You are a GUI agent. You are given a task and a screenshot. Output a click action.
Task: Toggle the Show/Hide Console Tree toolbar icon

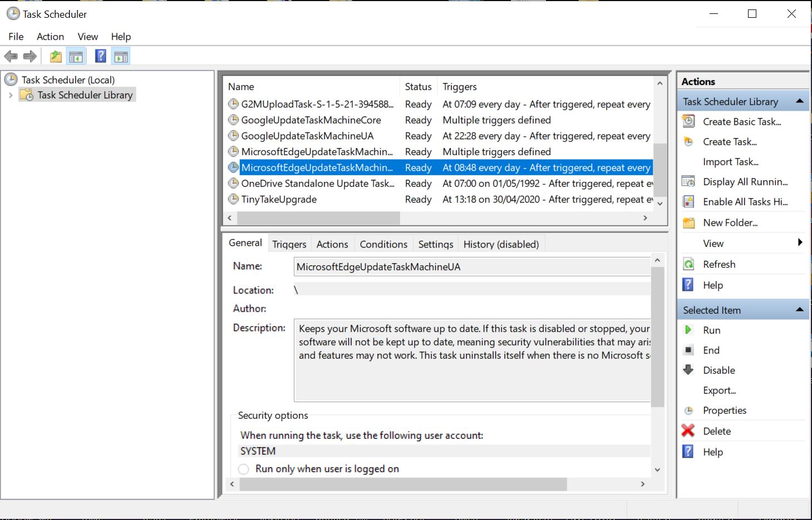point(76,56)
